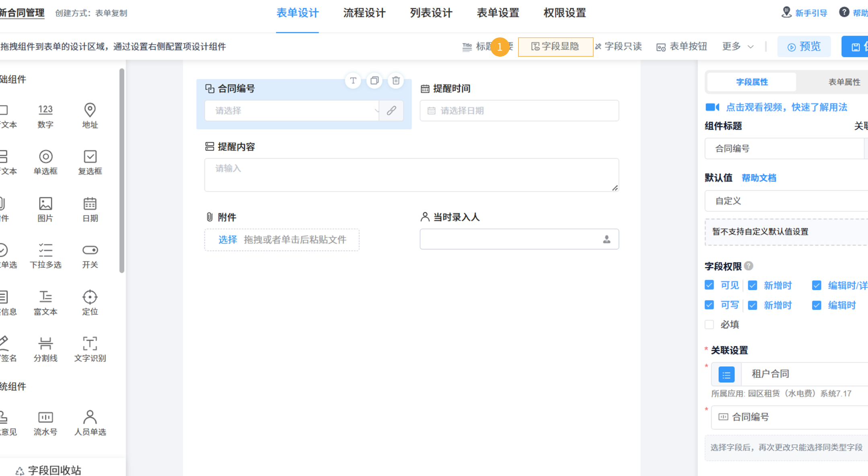
Task: Click the 帮助 help icon
Action: [x=844, y=12]
